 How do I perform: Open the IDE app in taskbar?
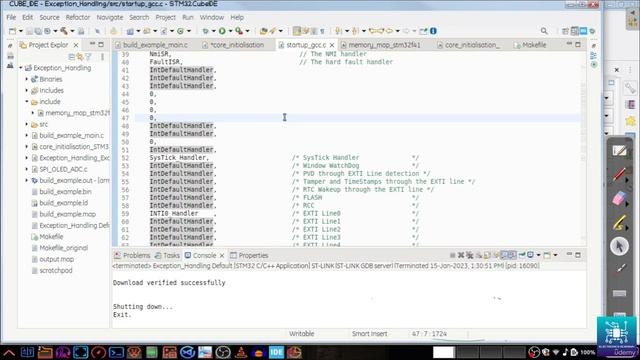pyautogui.click(x=276, y=352)
